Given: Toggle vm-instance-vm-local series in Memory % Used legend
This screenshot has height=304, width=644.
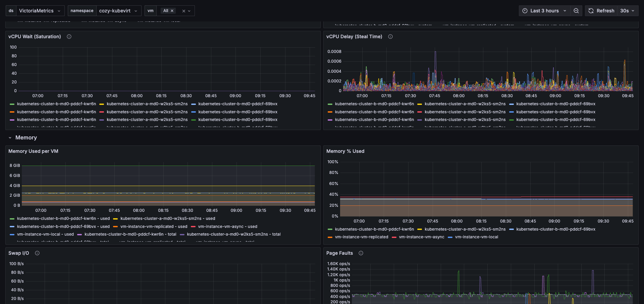Looking at the screenshot, I should tap(477, 237).
